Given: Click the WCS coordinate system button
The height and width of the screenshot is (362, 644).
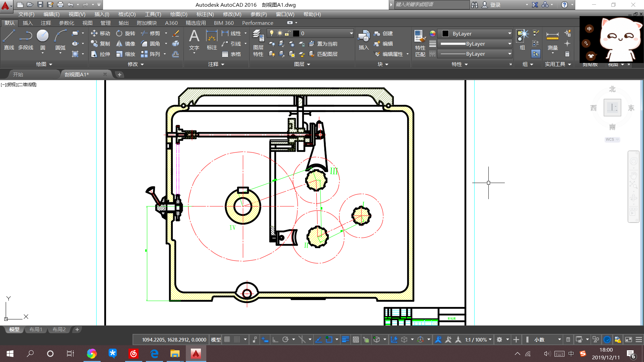Looking at the screenshot, I should [x=612, y=139].
